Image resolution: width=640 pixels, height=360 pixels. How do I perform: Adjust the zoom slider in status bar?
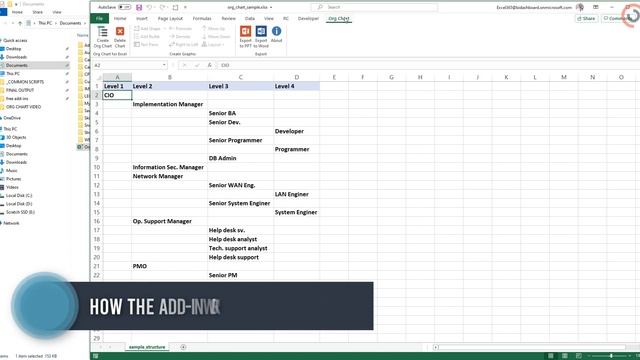tap(611, 356)
